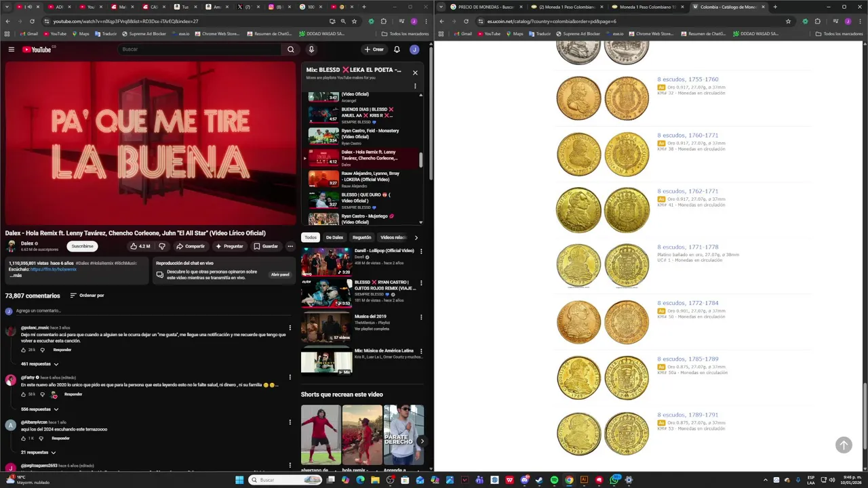868x488 pixels.
Task: Open the tab search dropdown in right Chrome
Action: pyautogui.click(x=441, y=7)
